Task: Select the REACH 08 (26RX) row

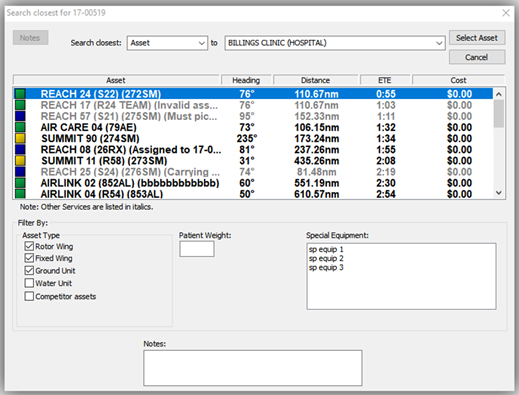Action: [x=253, y=149]
